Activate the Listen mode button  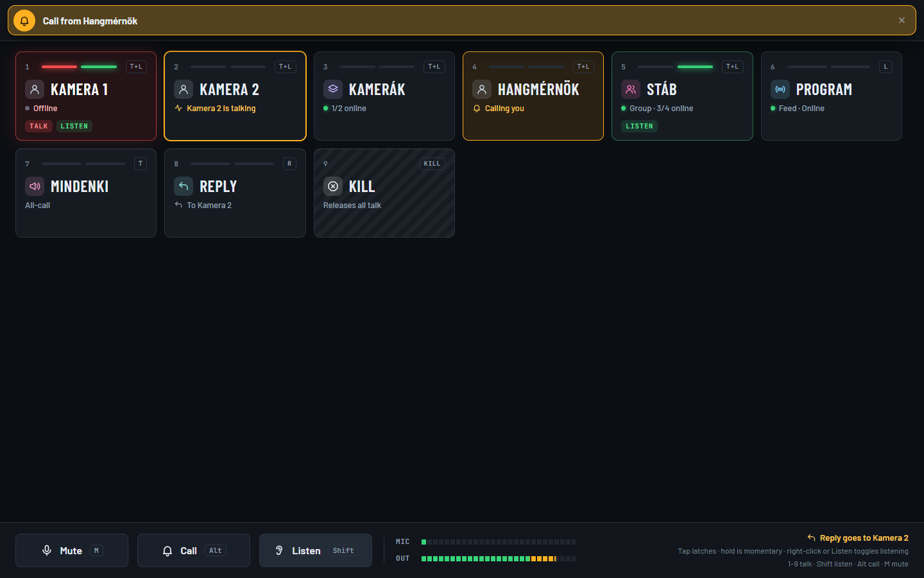tap(316, 550)
